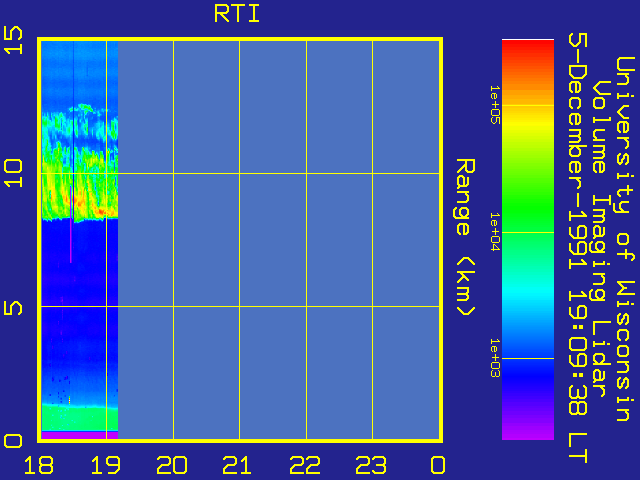This screenshot has width=640, height=480.
Task: Pick the green middle of the colorbar
Action: (528, 208)
